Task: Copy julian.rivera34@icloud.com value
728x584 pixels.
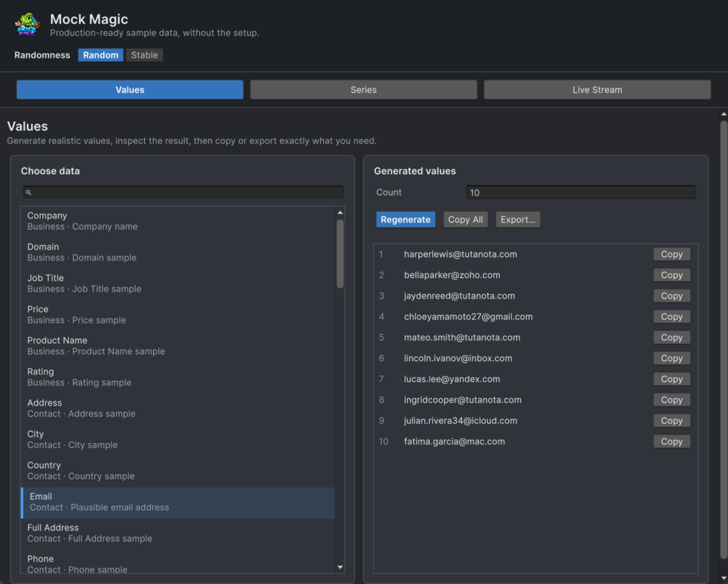Action: click(x=672, y=421)
